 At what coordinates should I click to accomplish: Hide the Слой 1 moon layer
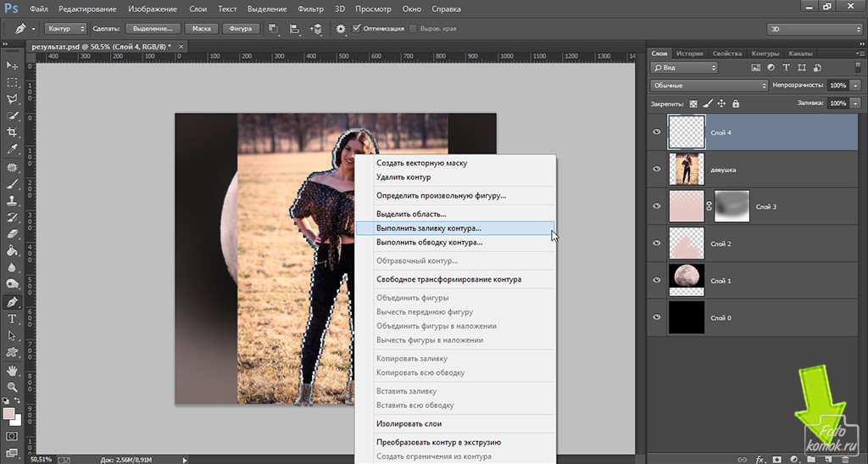[657, 280]
